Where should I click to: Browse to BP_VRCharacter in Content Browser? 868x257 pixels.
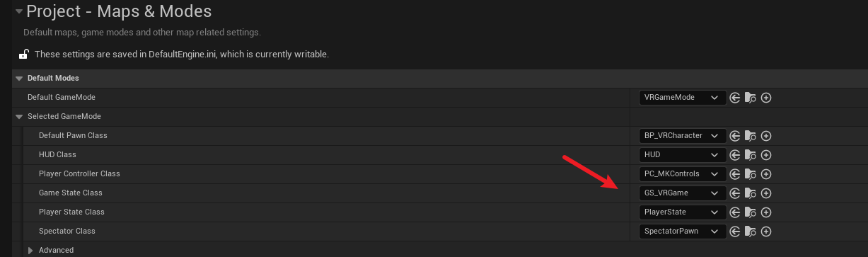click(751, 136)
